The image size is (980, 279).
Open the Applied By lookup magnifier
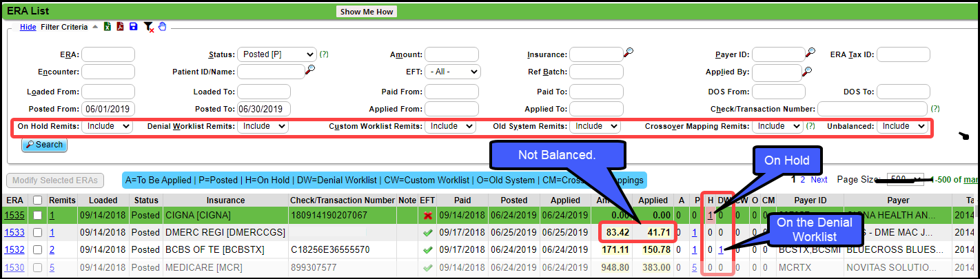pyautogui.click(x=807, y=70)
